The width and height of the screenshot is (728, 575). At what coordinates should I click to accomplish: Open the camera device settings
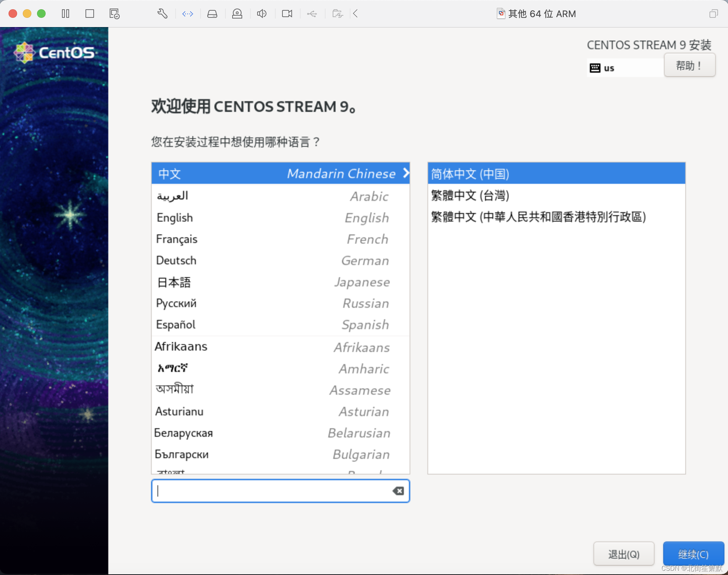287,14
